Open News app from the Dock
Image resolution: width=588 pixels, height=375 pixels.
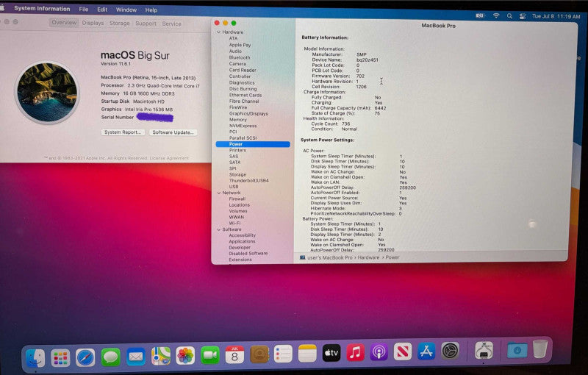coord(403,351)
